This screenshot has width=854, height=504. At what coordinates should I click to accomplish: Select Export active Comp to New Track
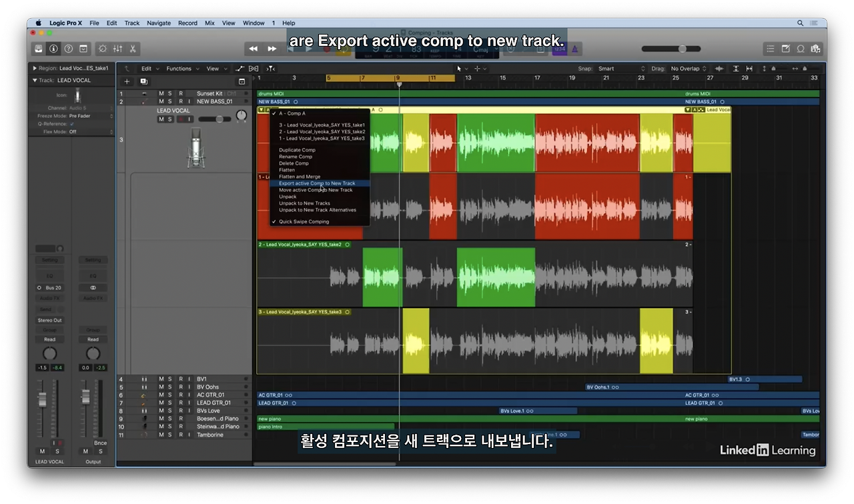tap(317, 183)
